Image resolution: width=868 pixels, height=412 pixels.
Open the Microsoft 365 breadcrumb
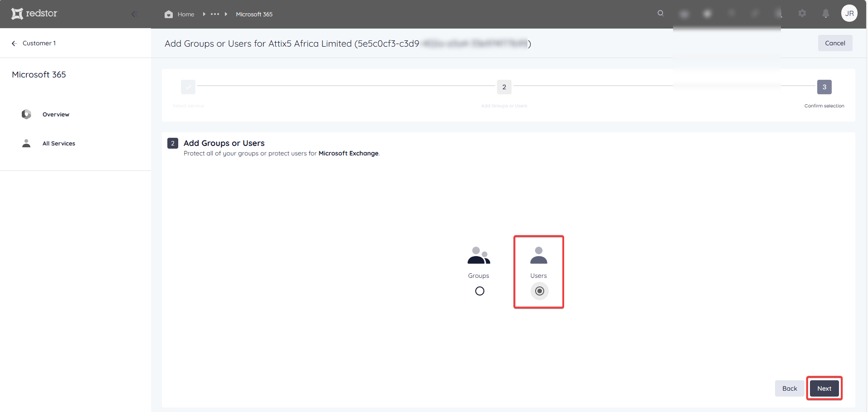(254, 14)
